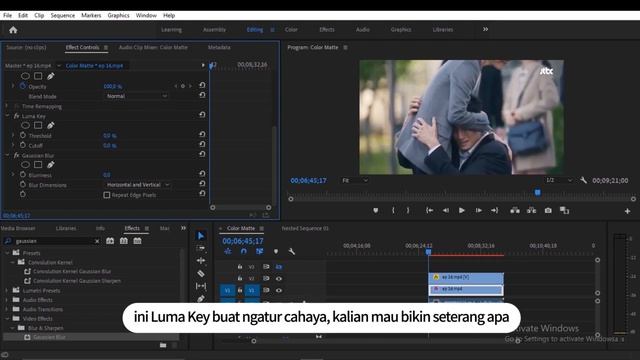This screenshot has width=640, height=360.
Task: Step back one frame in Program monitor
Action: [445, 210]
